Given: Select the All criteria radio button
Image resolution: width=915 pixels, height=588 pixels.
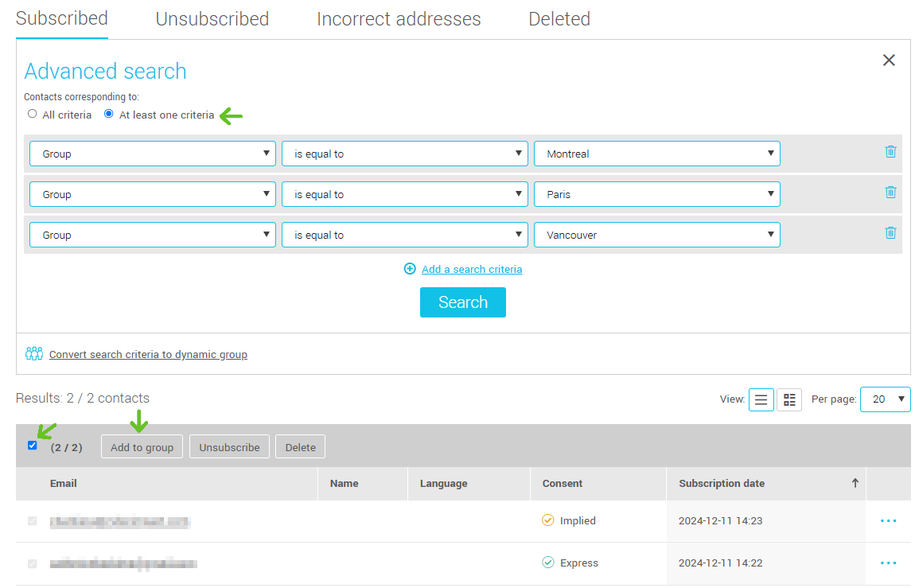Looking at the screenshot, I should [32, 114].
